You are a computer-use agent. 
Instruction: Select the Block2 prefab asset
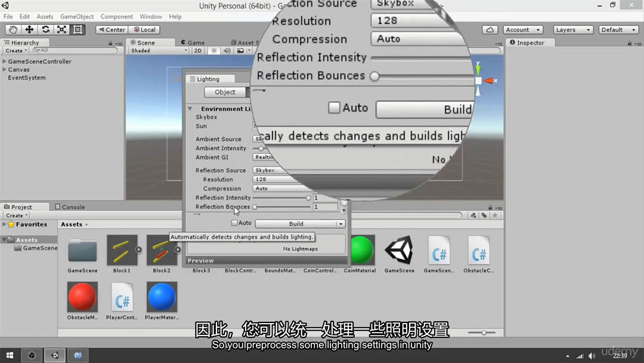(162, 250)
